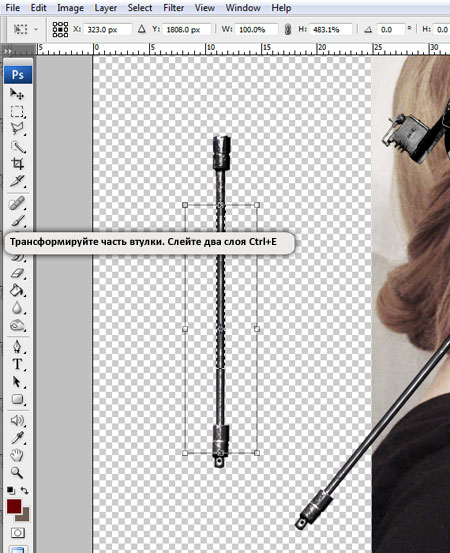The image size is (450, 553).
Task: Select the Rounded Rectangle shape tool
Action: 17,399
